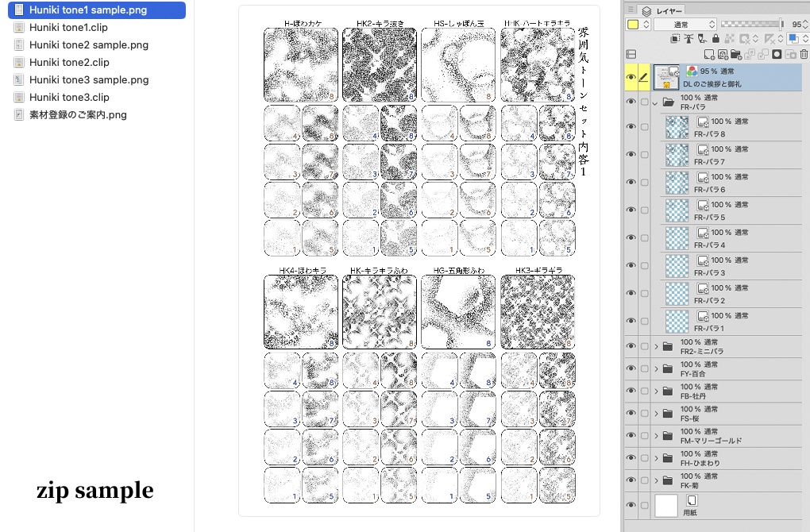
Task: Click the FY-百合 folder icon
Action: click(x=667, y=368)
